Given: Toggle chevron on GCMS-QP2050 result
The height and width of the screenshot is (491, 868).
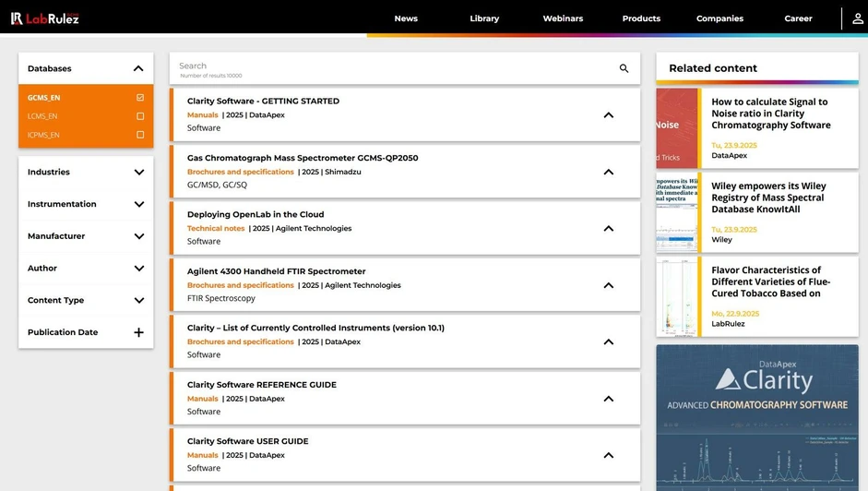Looking at the screenshot, I should click(608, 172).
